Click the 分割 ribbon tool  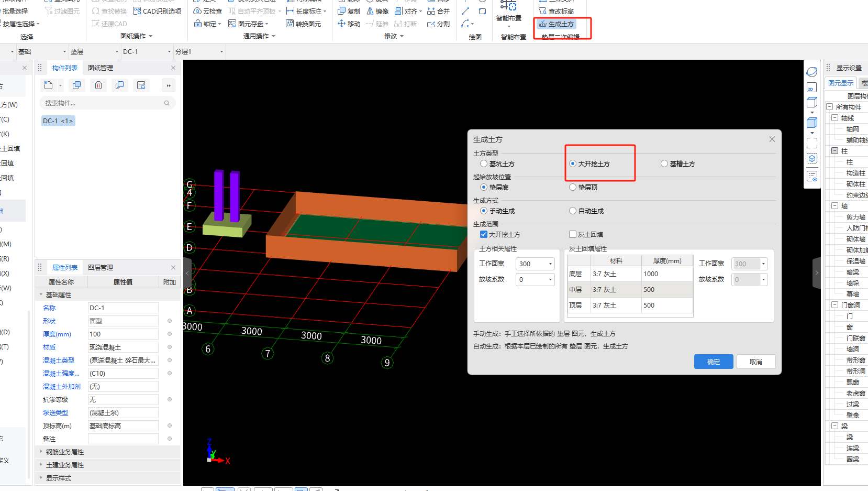[x=439, y=24]
